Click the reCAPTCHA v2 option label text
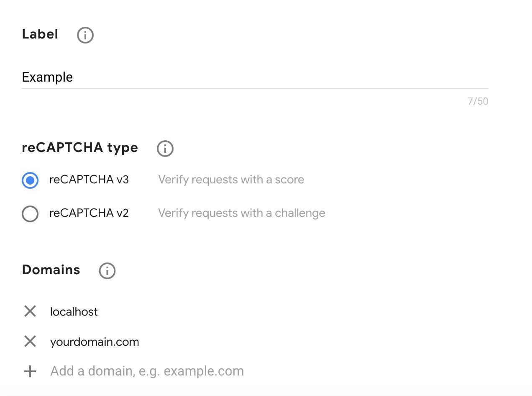The width and height of the screenshot is (532, 396). point(89,213)
